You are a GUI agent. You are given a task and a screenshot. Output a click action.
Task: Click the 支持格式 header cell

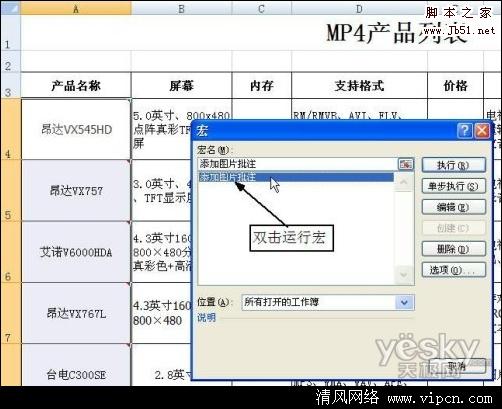[359, 86]
